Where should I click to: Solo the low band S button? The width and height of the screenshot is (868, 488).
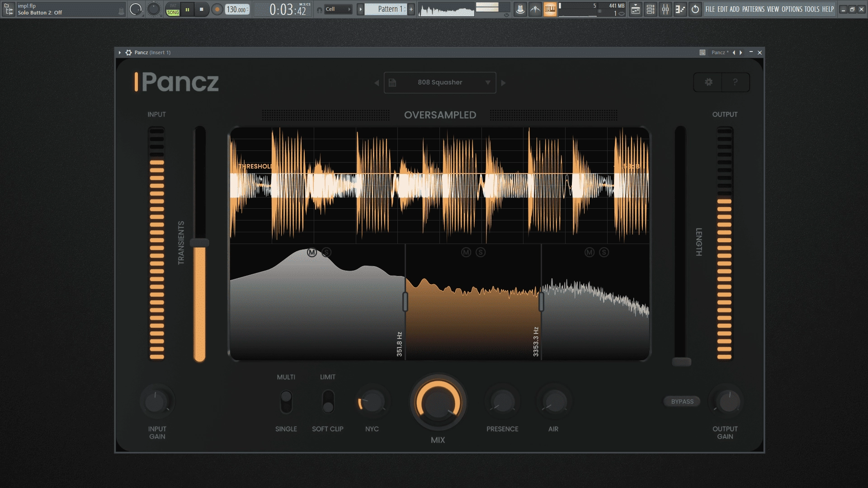pyautogui.click(x=326, y=253)
